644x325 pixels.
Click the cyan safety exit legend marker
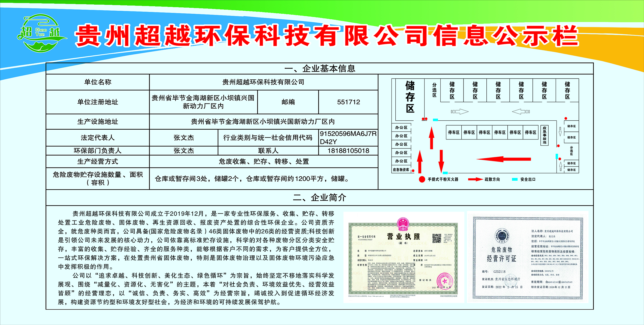(x=514, y=179)
